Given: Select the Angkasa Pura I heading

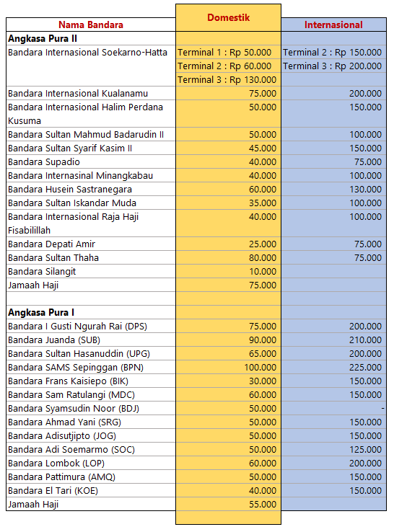Looking at the screenshot, I should pos(41,312).
